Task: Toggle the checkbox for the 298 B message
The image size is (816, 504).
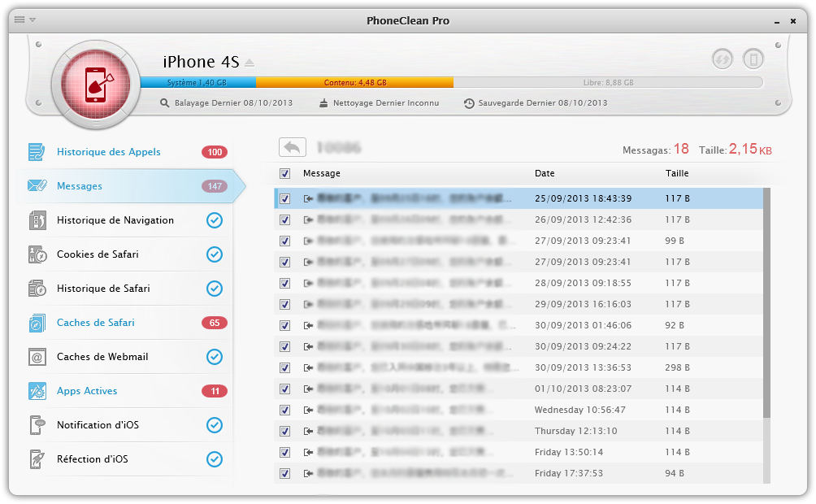Action: (x=284, y=367)
